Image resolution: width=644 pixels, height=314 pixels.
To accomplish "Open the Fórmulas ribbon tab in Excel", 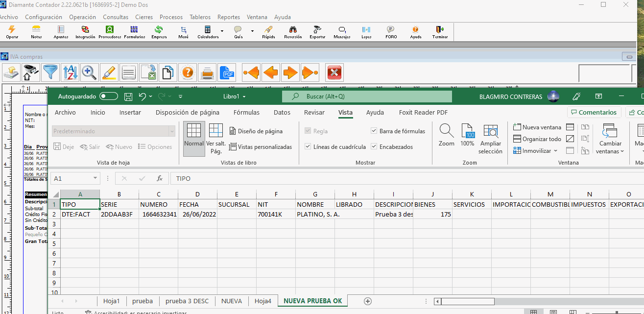I will 246,113.
